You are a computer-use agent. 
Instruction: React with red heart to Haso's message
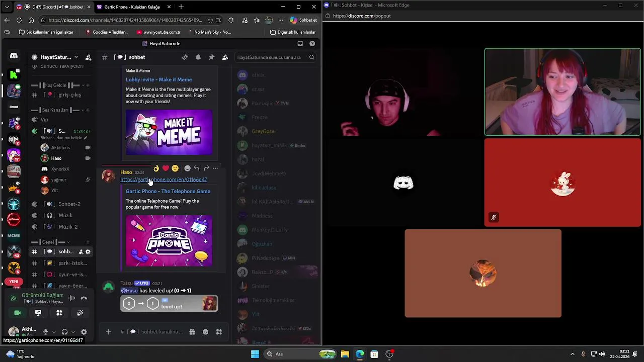[166, 168]
